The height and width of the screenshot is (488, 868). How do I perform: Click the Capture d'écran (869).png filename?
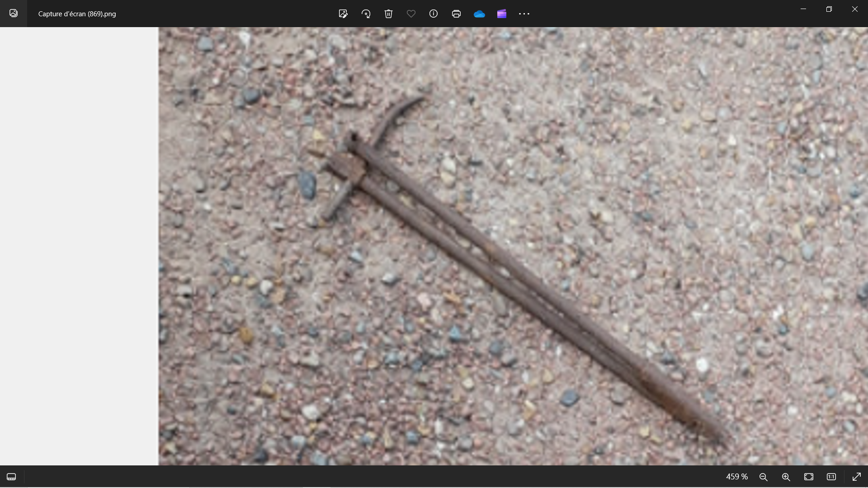(x=77, y=14)
